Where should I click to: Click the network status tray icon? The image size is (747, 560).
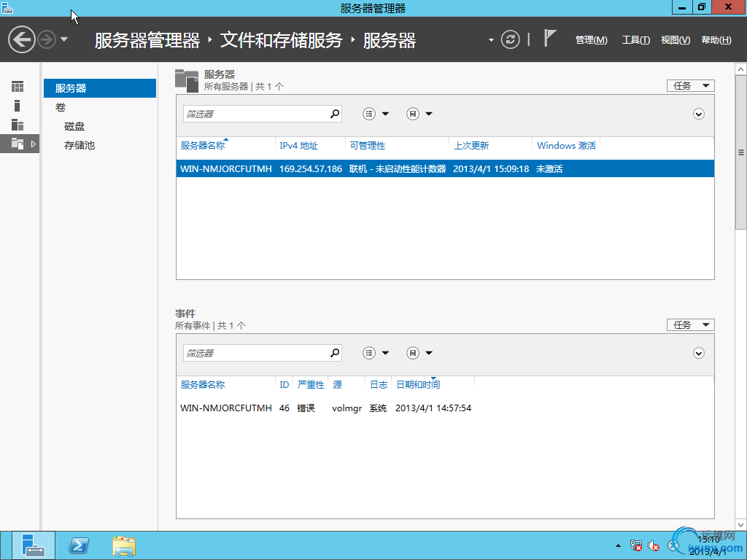coord(636,545)
